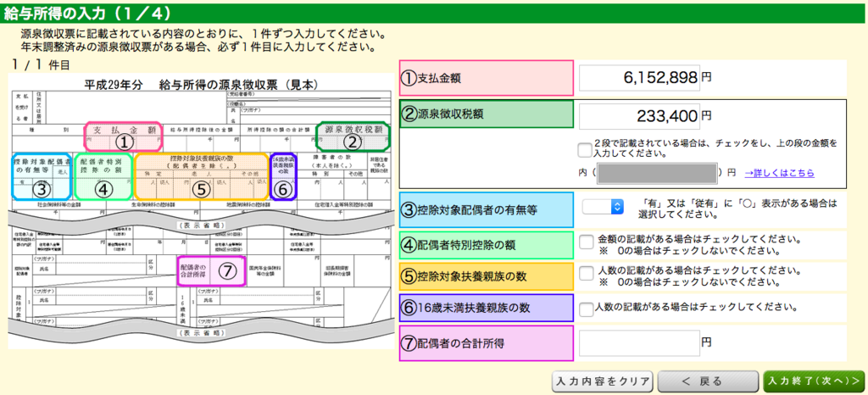The image size is (868, 395).
Task: Click the 入力終了(次へ) button
Action: (813, 381)
